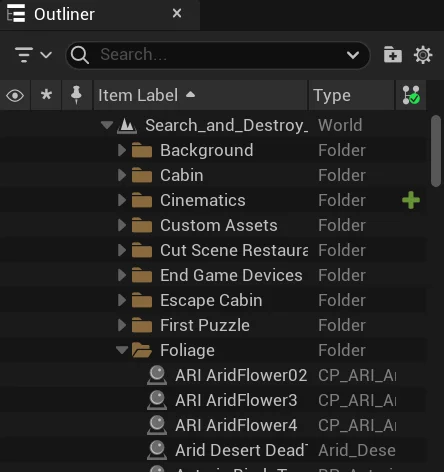Viewport: 444px width, 472px height.
Task: Click the actor icon of Arid Desert Dead
Action: [157, 450]
